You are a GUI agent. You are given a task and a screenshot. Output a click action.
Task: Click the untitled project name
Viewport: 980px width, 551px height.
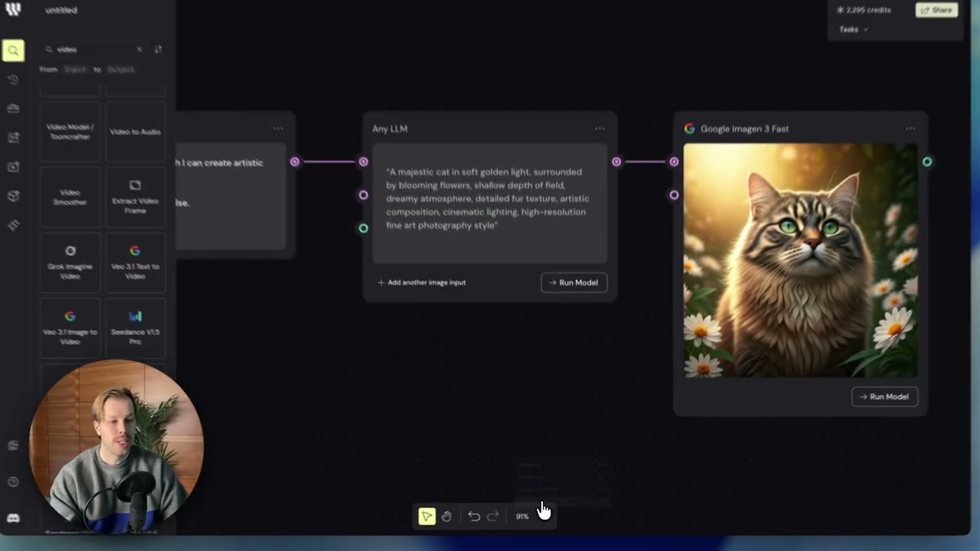click(61, 10)
